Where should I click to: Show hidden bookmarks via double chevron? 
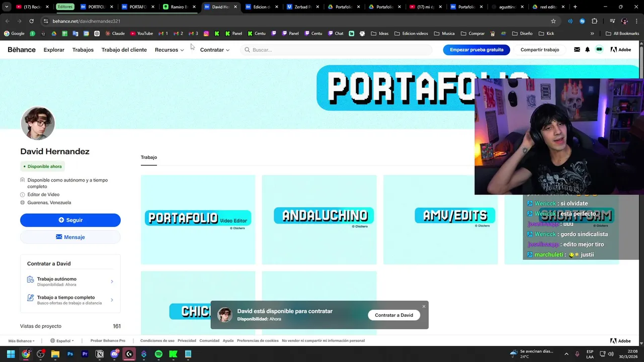coord(592,34)
